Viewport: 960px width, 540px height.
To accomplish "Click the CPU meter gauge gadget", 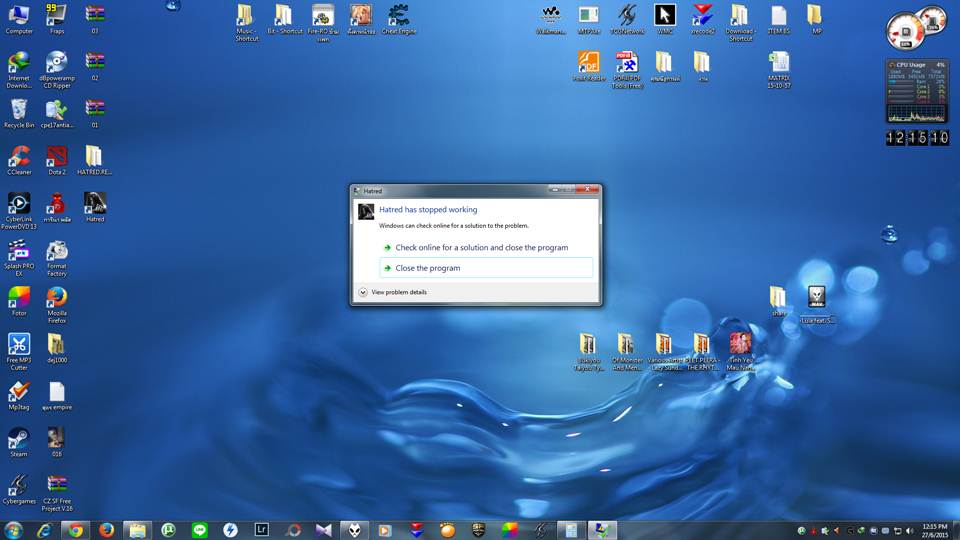I will coord(916,28).
